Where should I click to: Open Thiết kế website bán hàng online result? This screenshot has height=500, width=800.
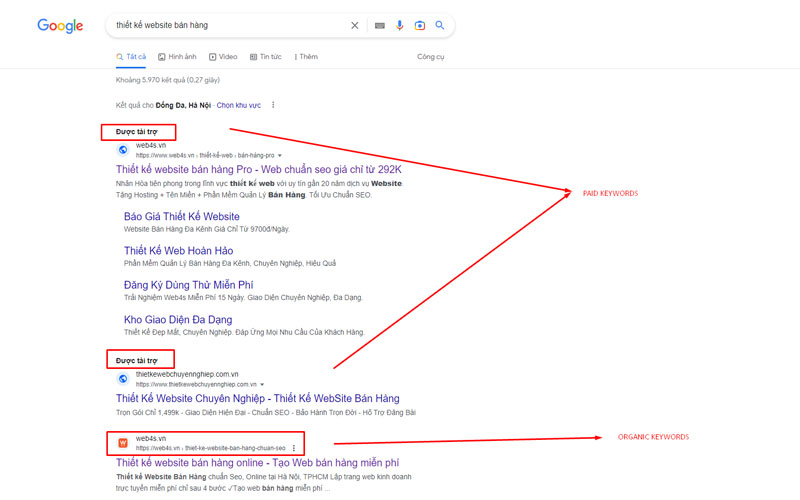257,463
